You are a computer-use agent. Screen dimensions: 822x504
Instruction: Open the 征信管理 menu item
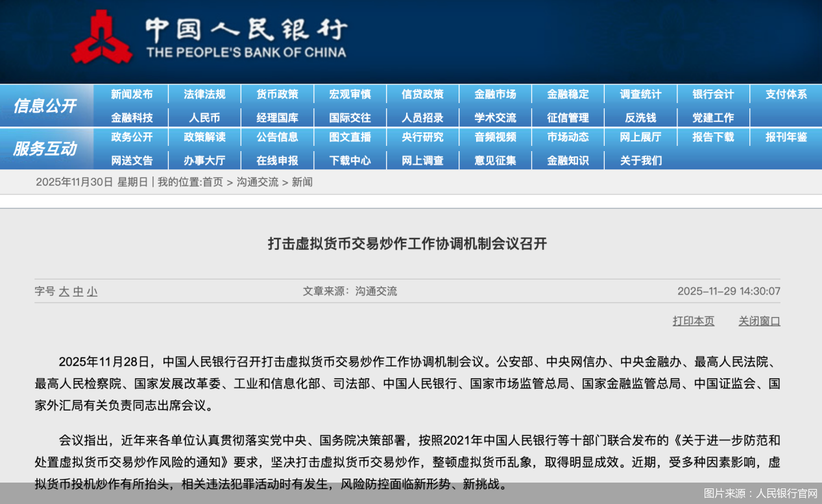tap(568, 117)
